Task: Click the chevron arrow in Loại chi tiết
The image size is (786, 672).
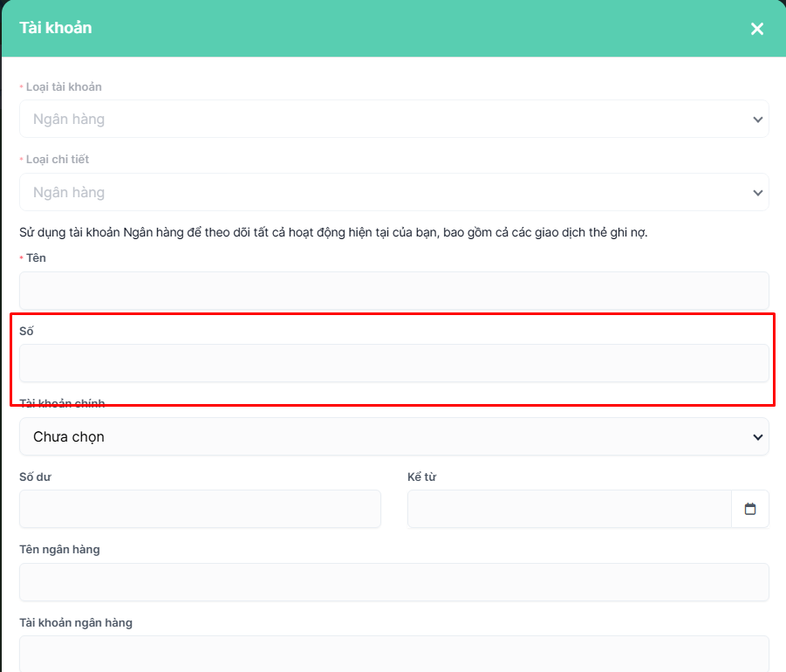Action: tap(757, 192)
